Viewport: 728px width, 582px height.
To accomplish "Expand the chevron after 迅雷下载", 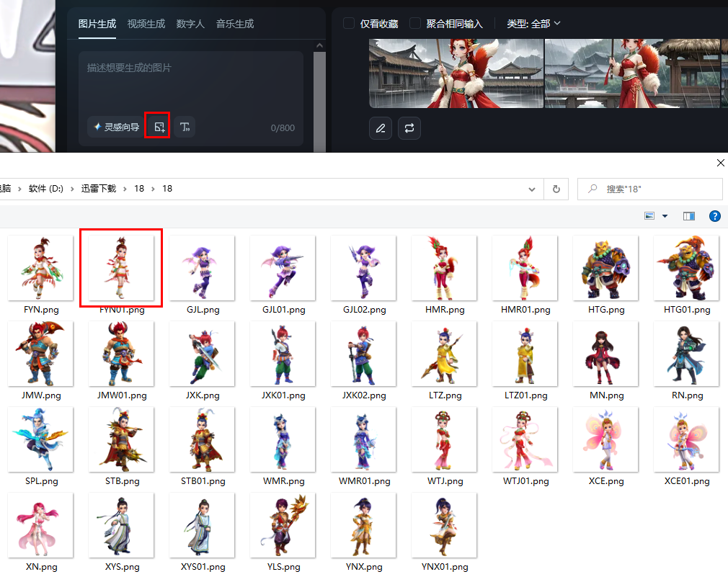I will [125, 189].
